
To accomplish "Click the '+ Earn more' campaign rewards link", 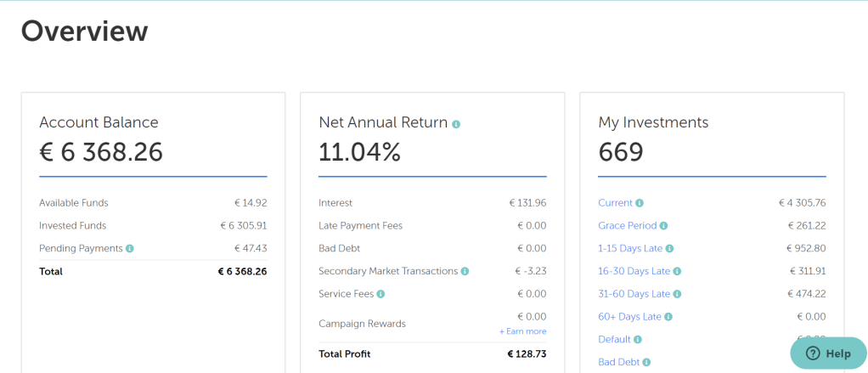I will click(522, 331).
